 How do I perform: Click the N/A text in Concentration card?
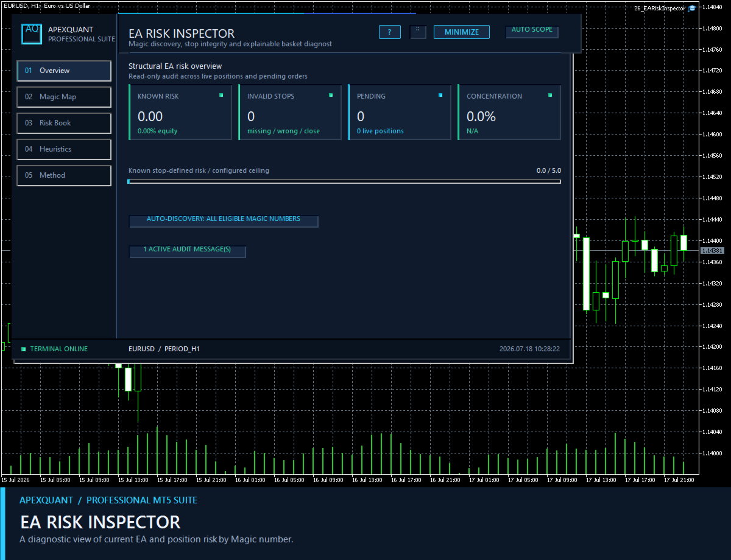(473, 131)
